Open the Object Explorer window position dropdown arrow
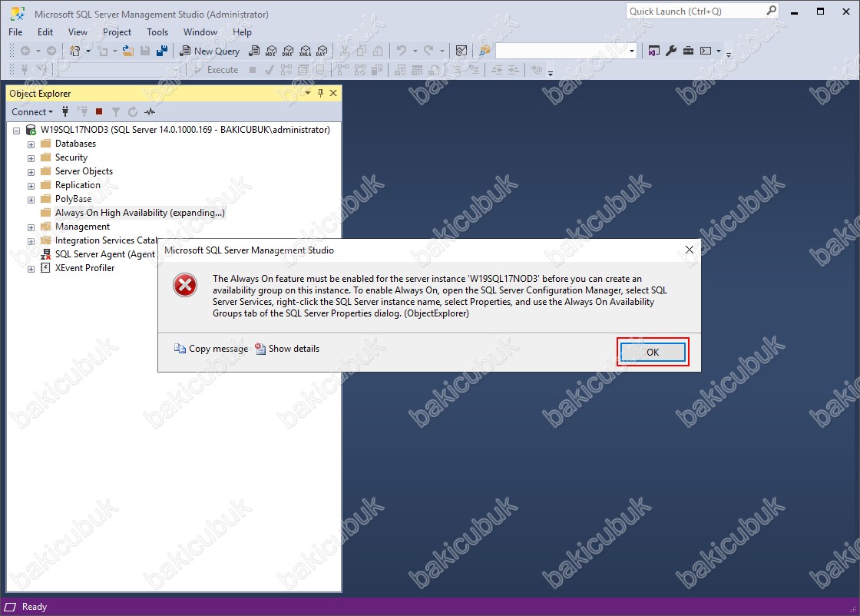Image resolution: width=860 pixels, height=616 pixels. pyautogui.click(x=308, y=93)
